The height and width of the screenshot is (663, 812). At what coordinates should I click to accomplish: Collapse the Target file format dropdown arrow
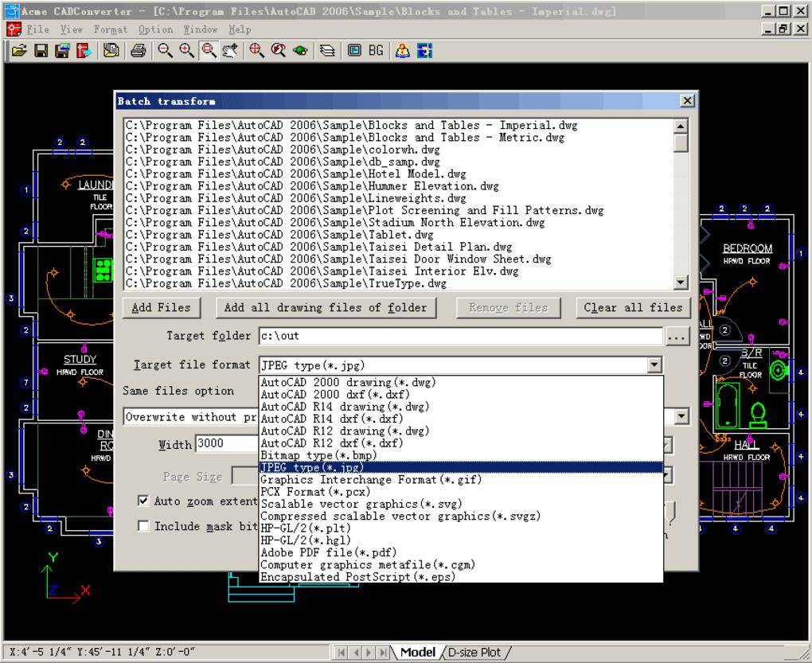pos(654,365)
